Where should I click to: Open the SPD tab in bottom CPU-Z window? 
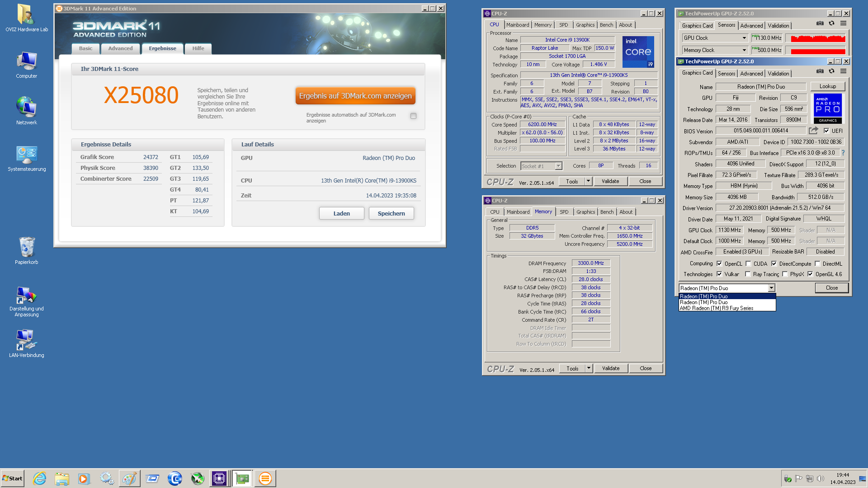pyautogui.click(x=564, y=212)
